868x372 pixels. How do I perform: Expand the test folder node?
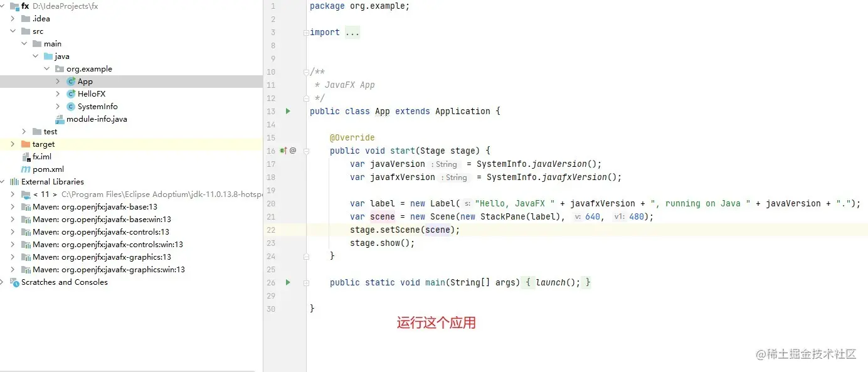point(24,132)
